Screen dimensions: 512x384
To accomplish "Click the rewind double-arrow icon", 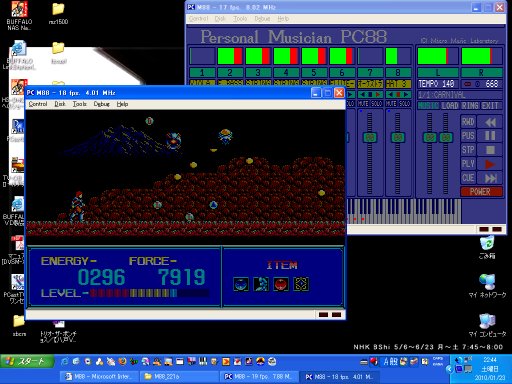I will [x=490, y=122].
